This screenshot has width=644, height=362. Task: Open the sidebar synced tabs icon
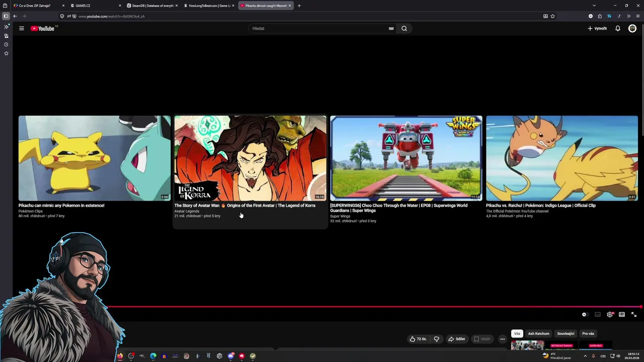pyautogui.click(x=6, y=36)
